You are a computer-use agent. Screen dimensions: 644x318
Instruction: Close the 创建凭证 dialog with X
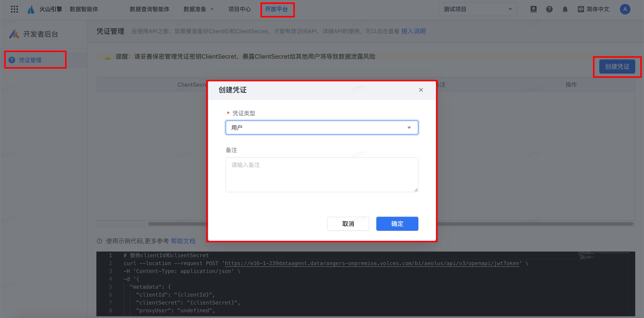pos(421,90)
